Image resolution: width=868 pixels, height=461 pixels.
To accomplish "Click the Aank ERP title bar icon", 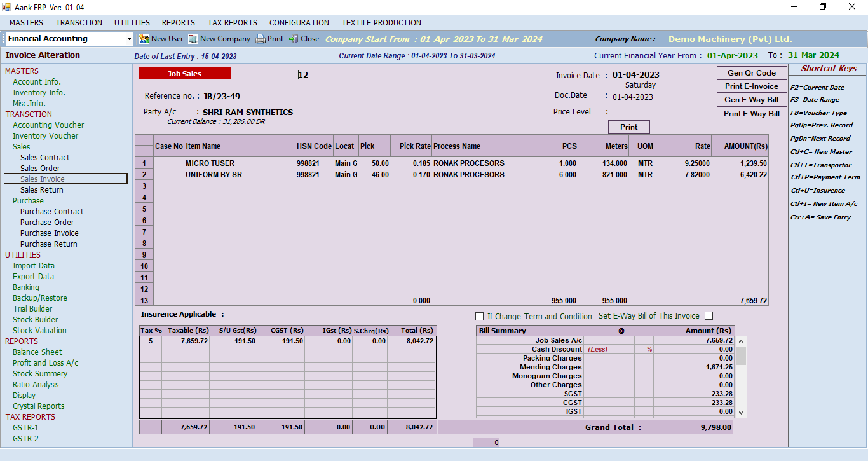I will click(6, 7).
